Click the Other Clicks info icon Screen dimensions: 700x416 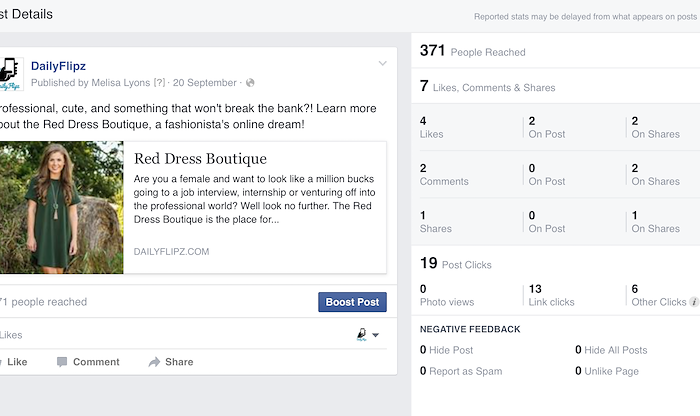click(x=694, y=302)
